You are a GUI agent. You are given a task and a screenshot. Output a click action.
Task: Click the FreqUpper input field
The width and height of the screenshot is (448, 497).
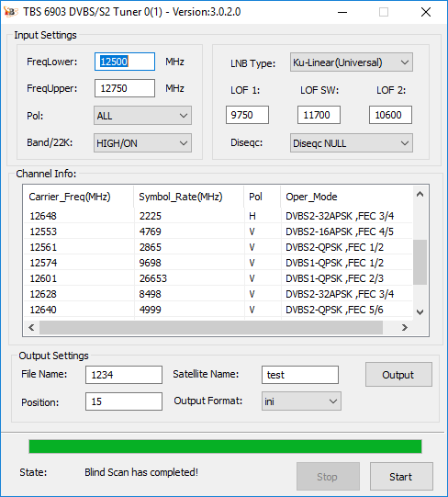point(125,88)
